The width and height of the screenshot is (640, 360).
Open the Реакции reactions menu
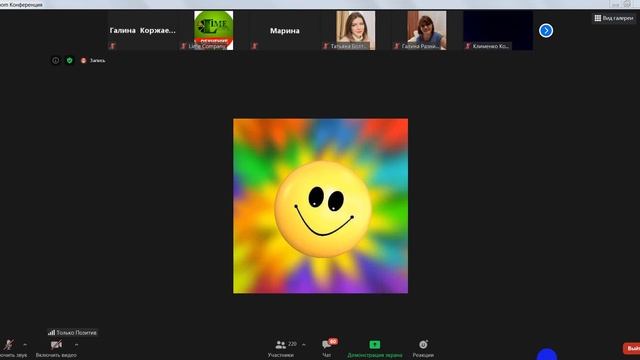click(423, 348)
